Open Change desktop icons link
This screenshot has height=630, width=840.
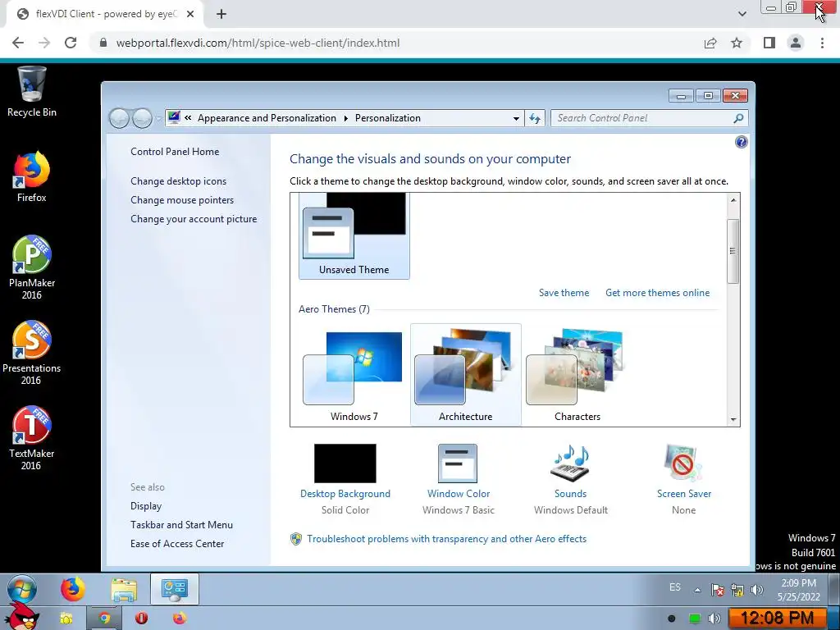point(178,181)
